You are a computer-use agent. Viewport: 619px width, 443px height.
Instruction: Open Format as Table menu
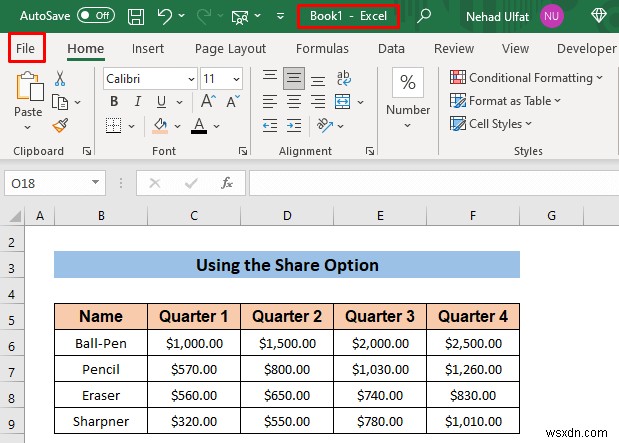pos(505,101)
